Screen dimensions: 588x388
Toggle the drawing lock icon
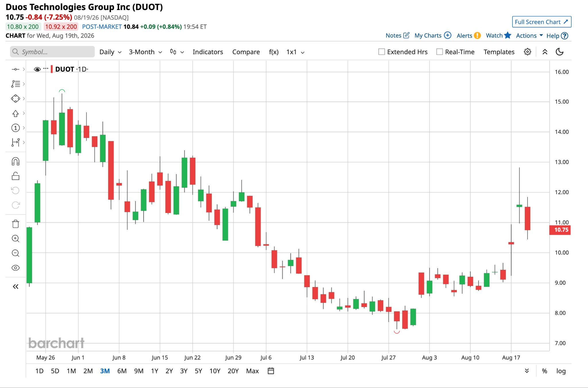point(16,176)
